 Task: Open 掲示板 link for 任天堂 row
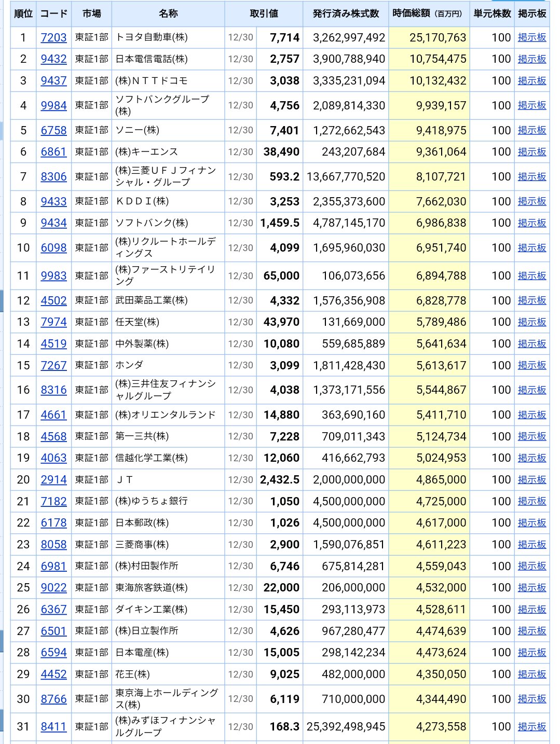[532, 322]
